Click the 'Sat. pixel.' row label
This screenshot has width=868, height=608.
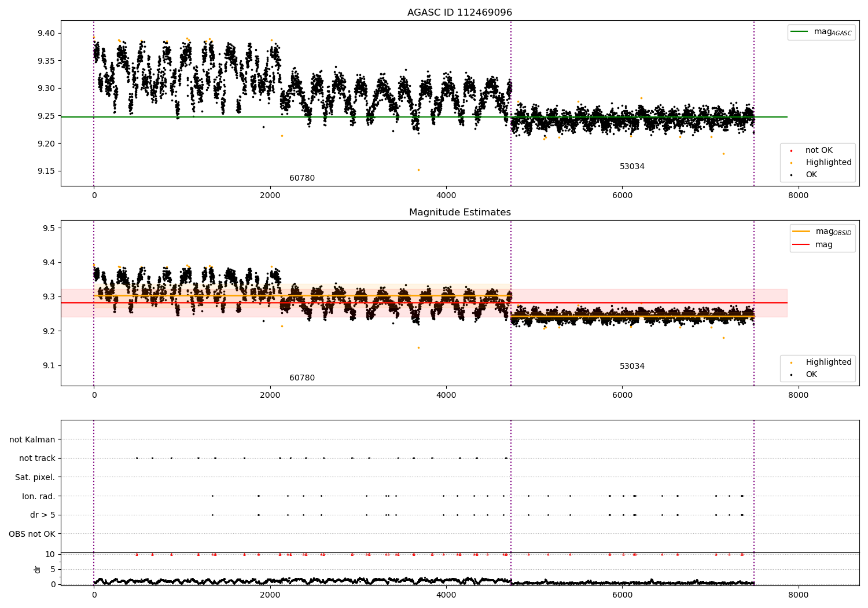35,478
